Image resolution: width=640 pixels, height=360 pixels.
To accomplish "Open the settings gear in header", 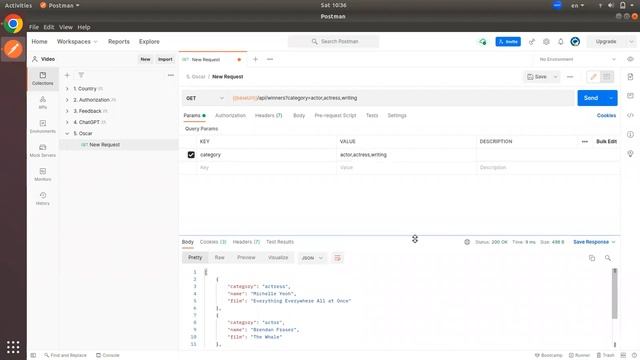I will pos(546,42).
